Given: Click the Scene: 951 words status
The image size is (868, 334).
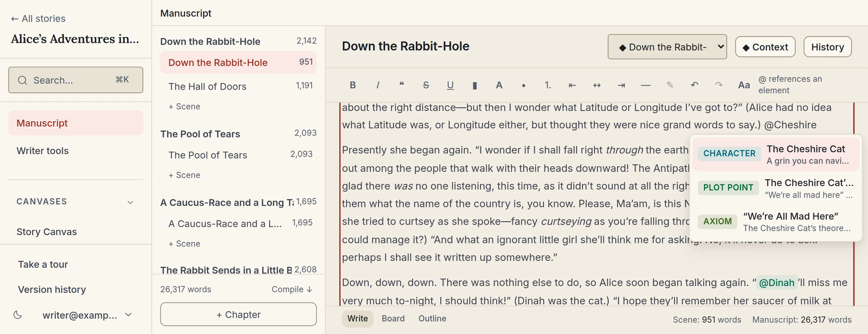Looking at the screenshot, I should [706, 319].
